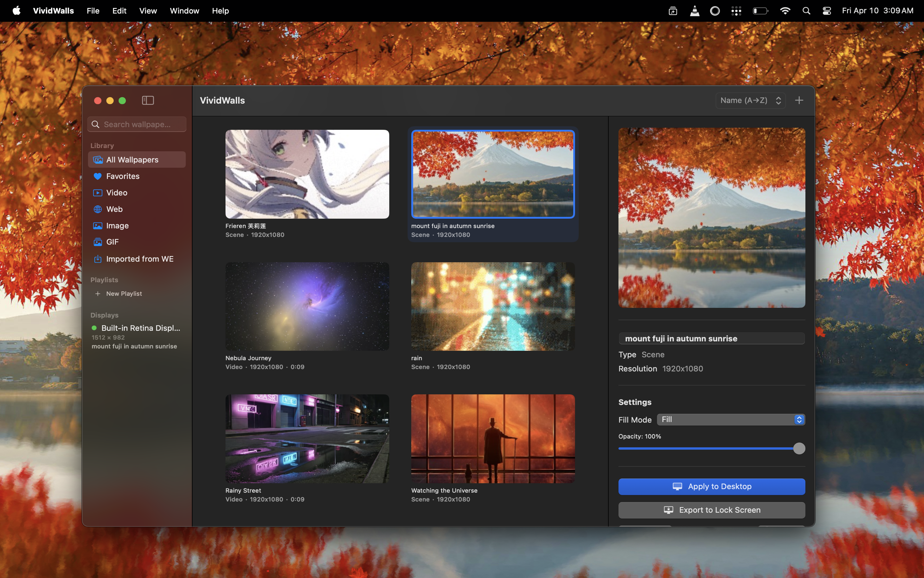Select the Video library label
This screenshot has height=578, width=924.
point(116,193)
